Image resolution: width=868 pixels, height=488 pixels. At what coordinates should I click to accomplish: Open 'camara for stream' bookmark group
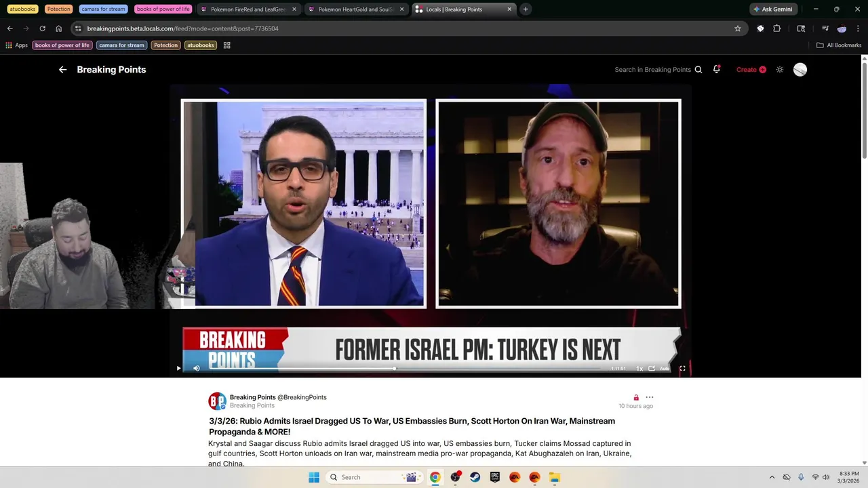coord(121,45)
